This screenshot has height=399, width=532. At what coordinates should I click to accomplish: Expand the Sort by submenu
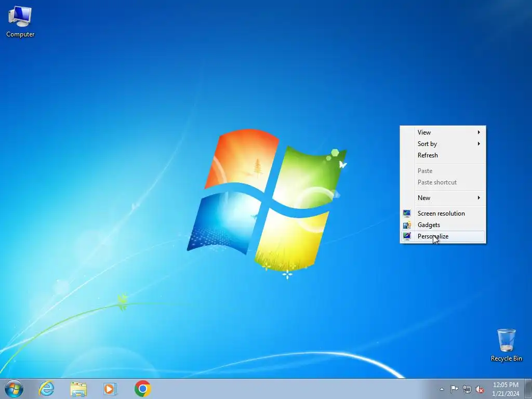[443, 144]
